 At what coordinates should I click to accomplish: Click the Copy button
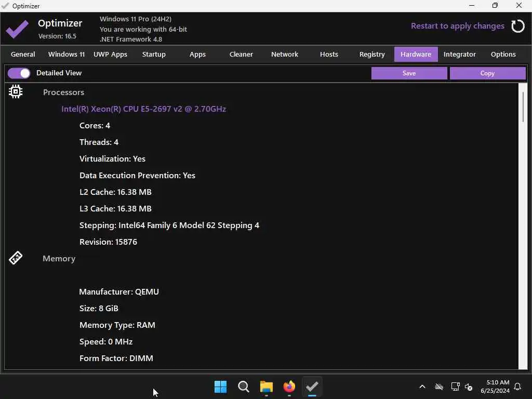(x=487, y=73)
